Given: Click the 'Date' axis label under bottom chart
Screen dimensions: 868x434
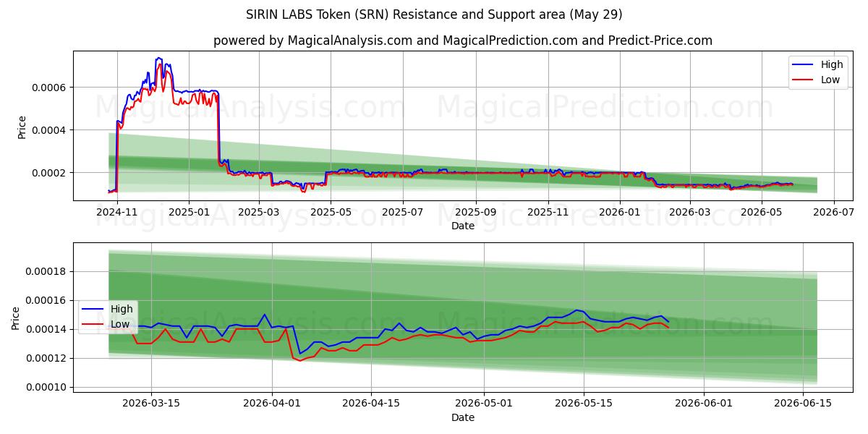Looking at the screenshot, I should tap(463, 417).
